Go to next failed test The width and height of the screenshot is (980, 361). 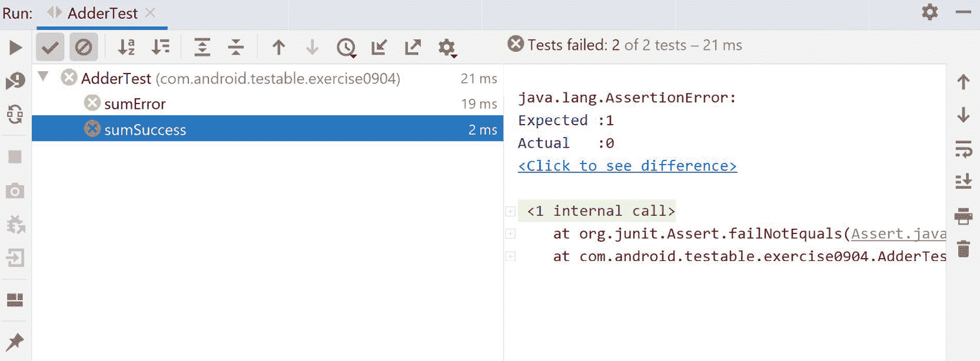coord(313,47)
